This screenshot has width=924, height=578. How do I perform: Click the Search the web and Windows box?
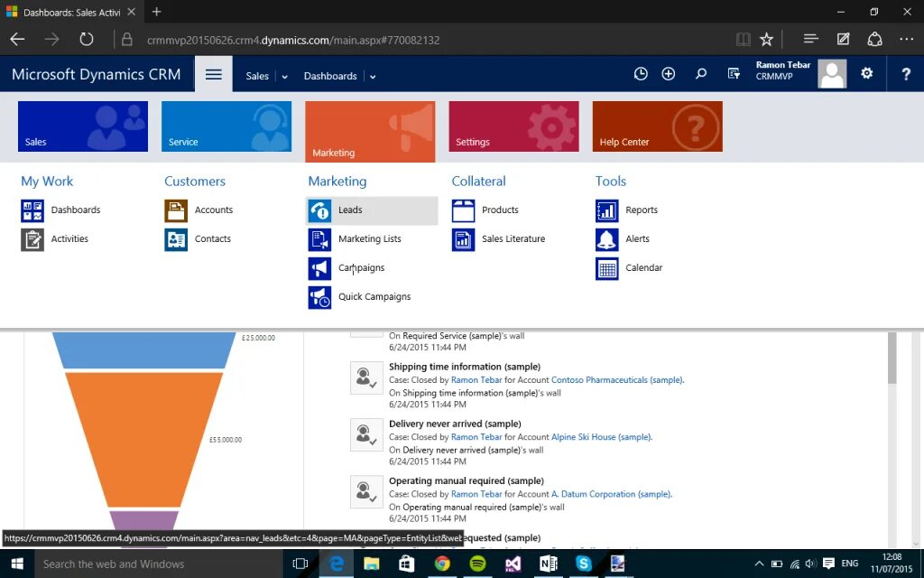[159, 564]
